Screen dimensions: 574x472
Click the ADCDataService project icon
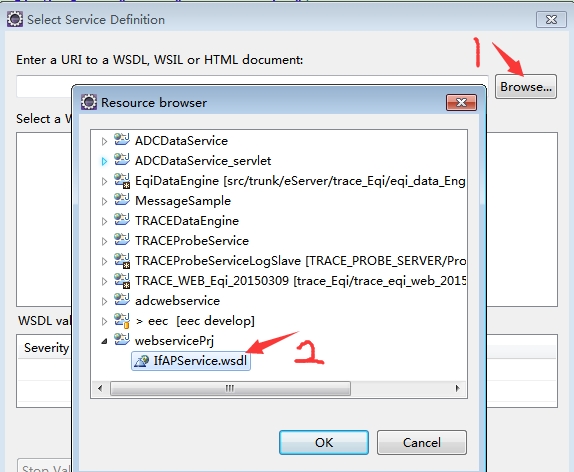(x=122, y=140)
